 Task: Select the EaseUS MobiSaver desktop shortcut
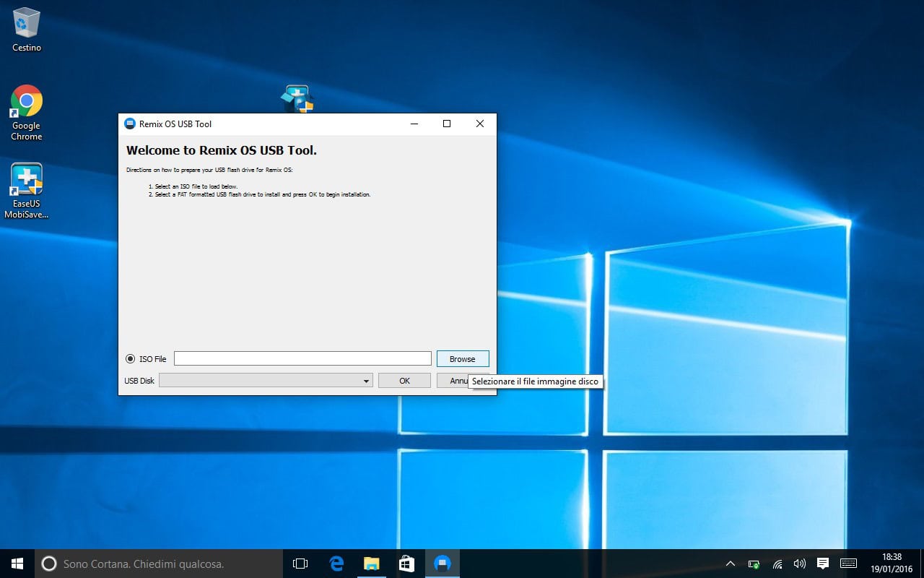[x=27, y=191]
